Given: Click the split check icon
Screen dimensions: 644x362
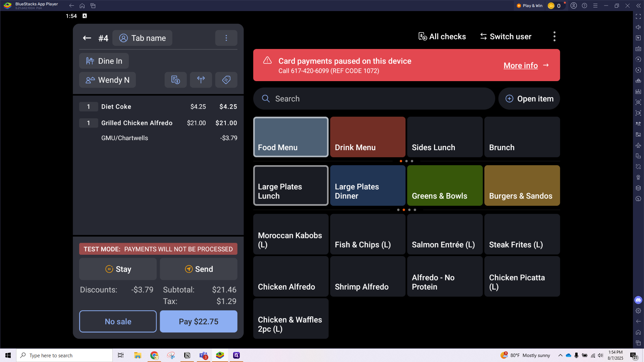Looking at the screenshot, I should point(201,80).
